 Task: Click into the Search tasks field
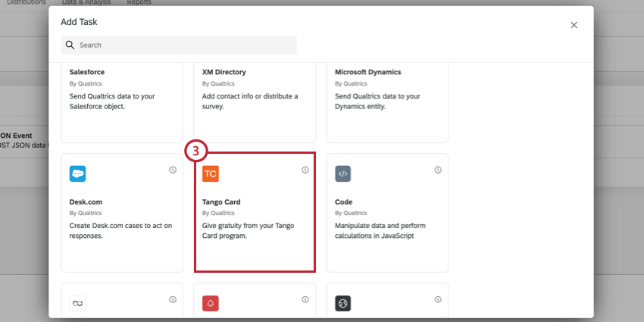[x=179, y=45]
